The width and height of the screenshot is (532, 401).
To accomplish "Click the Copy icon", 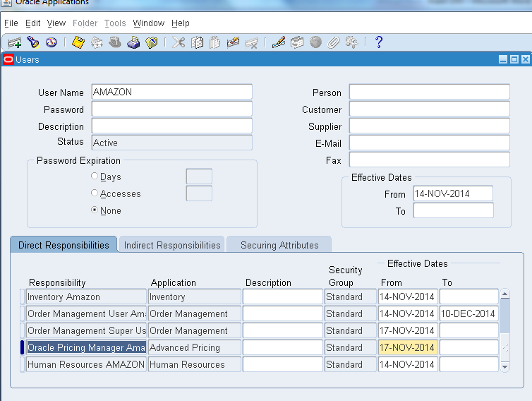I will pyautogui.click(x=197, y=42).
